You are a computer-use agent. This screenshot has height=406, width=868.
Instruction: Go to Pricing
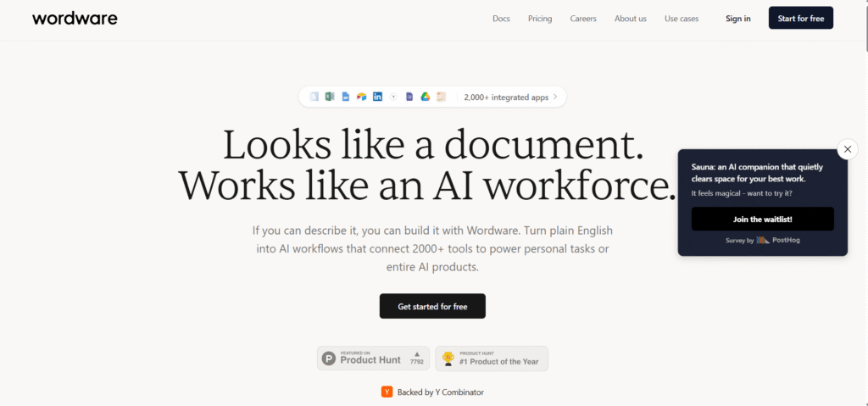click(540, 19)
